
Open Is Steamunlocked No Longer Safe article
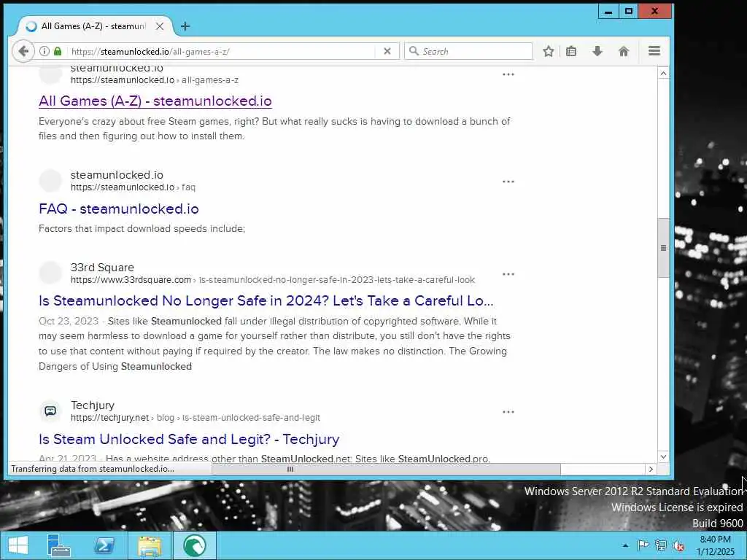coord(266,300)
